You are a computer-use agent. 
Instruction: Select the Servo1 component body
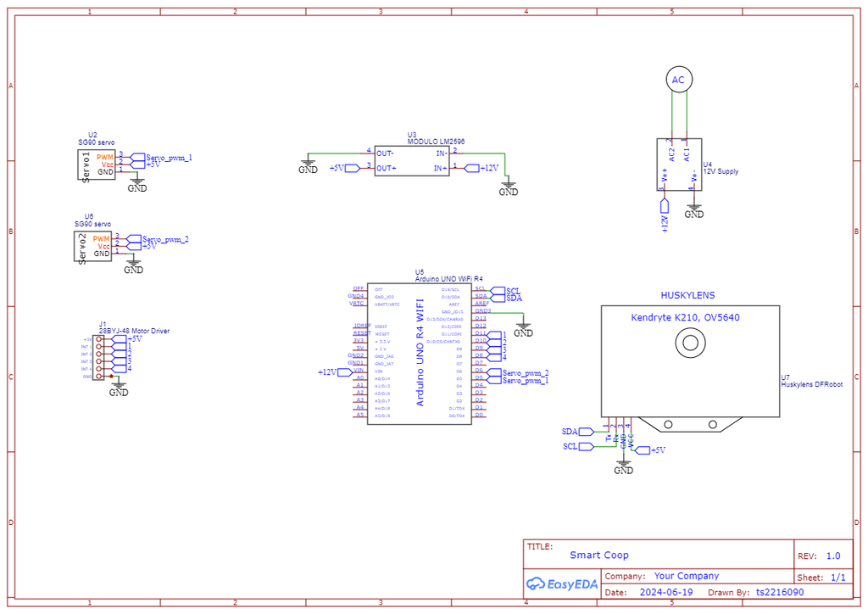point(97,165)
